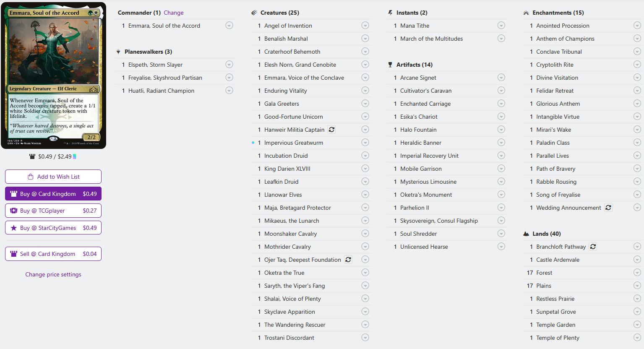Select Mirari's Wake card name
The width and height of the screenshot is (644, 349).
pyautogui.click(x=553, y=130)
